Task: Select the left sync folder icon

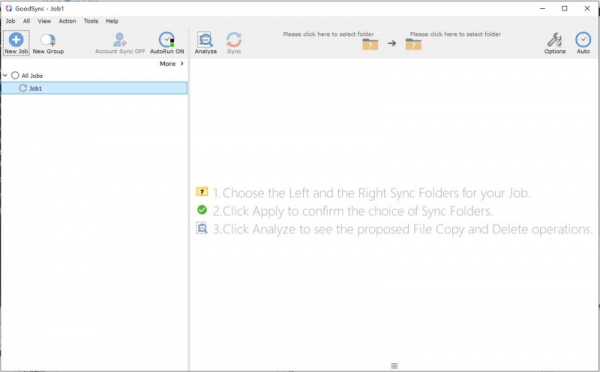Action: click(370, 44)
